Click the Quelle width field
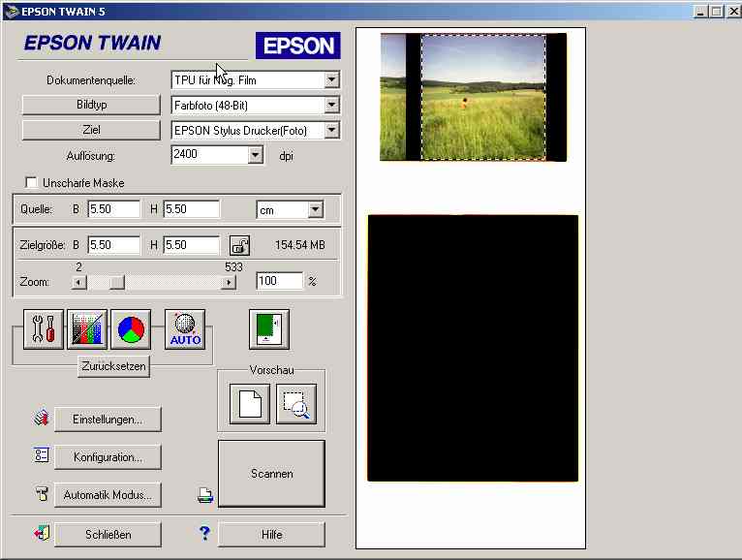Screen dimensions: 742x560 (x=114, y=209)
